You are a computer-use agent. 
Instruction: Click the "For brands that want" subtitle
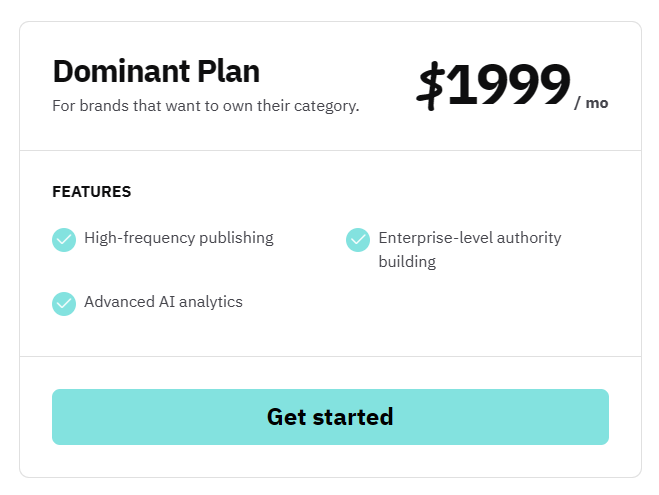205,105
